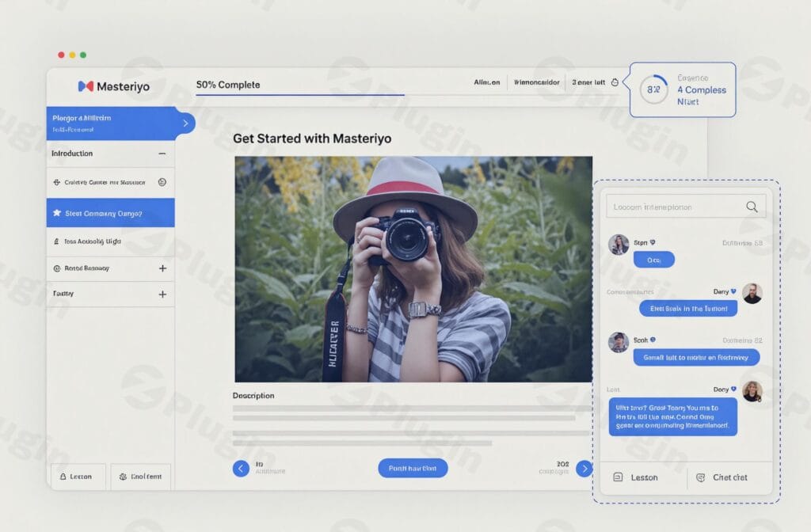Click the blue chevron on the course header banner

(x=185, y=123)
